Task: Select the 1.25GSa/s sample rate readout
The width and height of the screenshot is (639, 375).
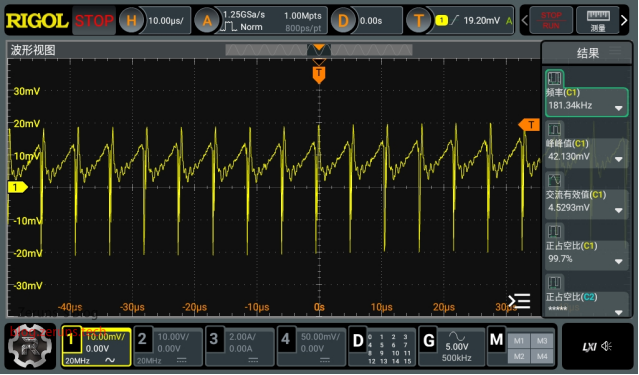Action: tap(244, 15)
